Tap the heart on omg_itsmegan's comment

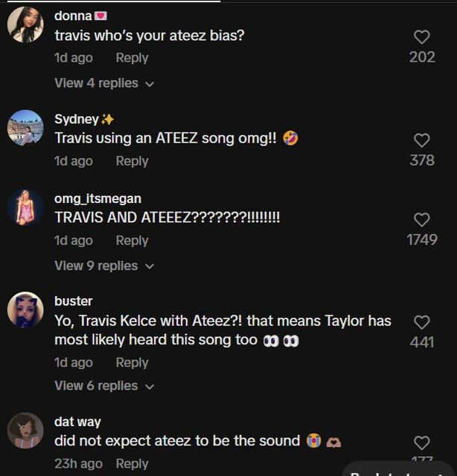pyautogui.click(x=422, y=219)
